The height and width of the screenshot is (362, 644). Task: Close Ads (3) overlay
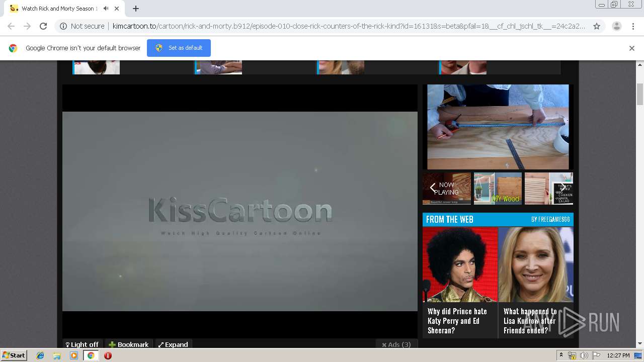click(x=396, y=344)
